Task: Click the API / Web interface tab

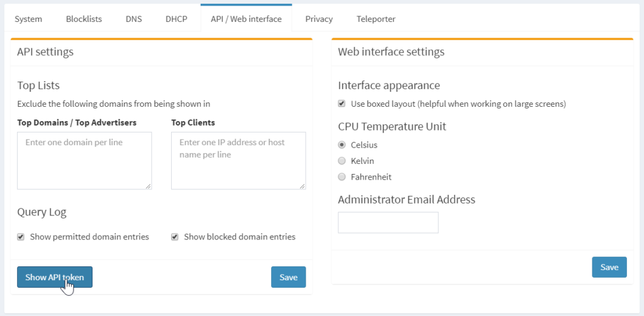Action: click(247, 19)
